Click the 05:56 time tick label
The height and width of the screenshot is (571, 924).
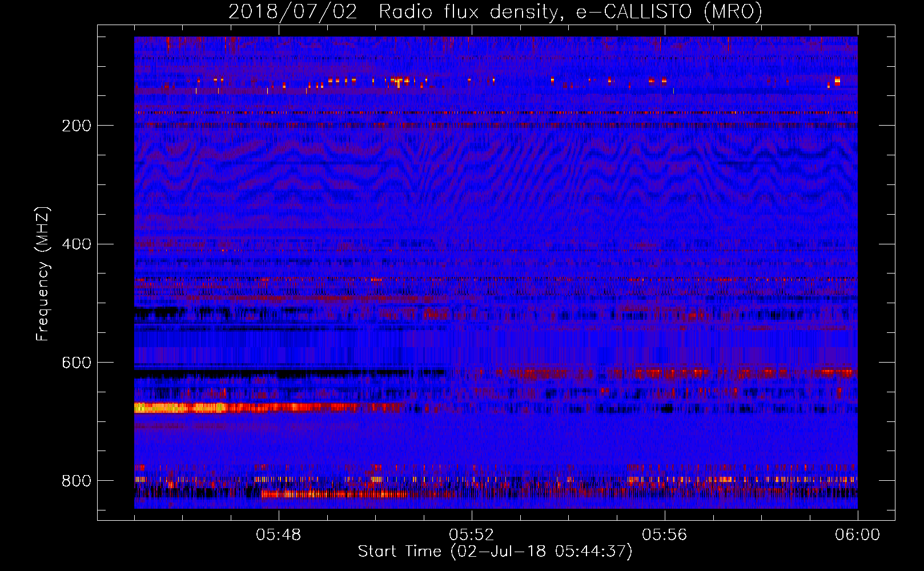[x=665, y=535]
